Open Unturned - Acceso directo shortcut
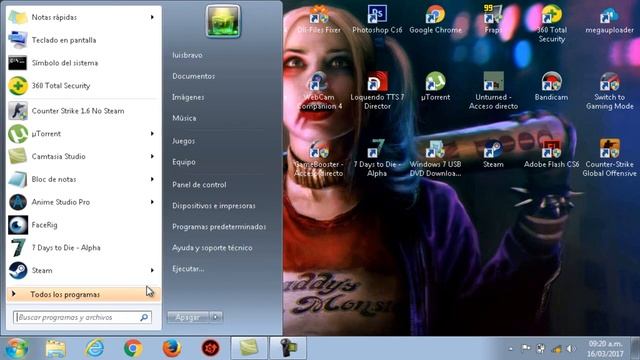Viewport: 640px width, 360px height. tap(493, 91)
